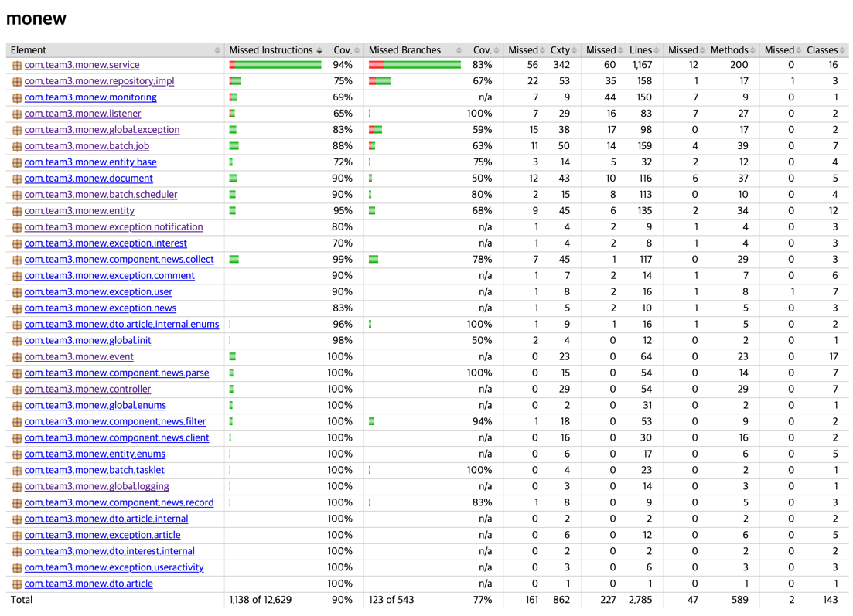Sort by Classes column header
Screen dimensions: 853x616
[x=822, y=50]
